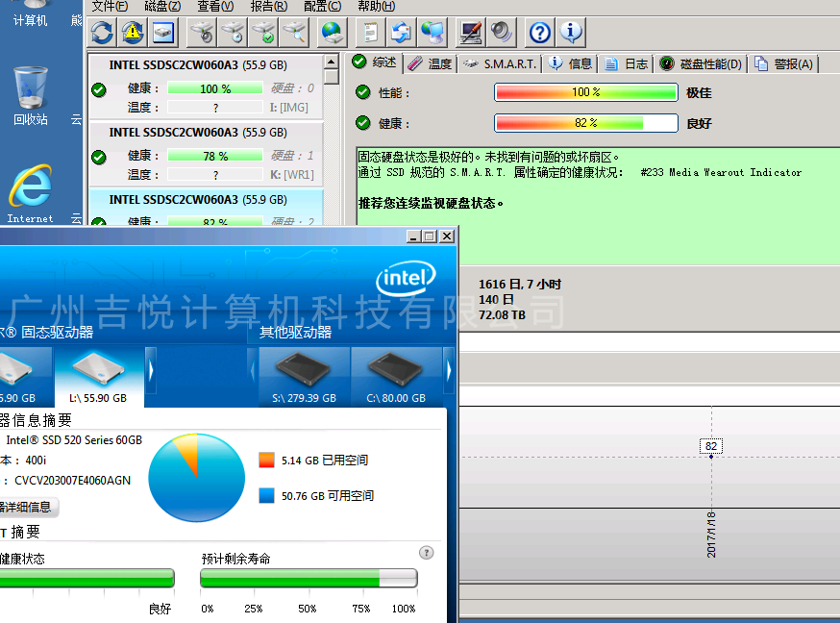Click the green check icon beside 性能
This screenshot has width=840, height=623.
coord(362,92)
